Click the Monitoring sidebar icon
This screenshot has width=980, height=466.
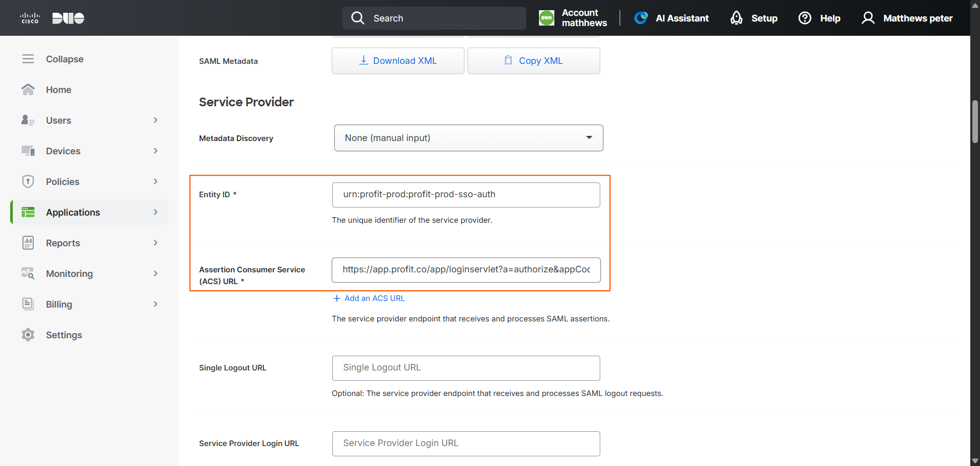28,273
